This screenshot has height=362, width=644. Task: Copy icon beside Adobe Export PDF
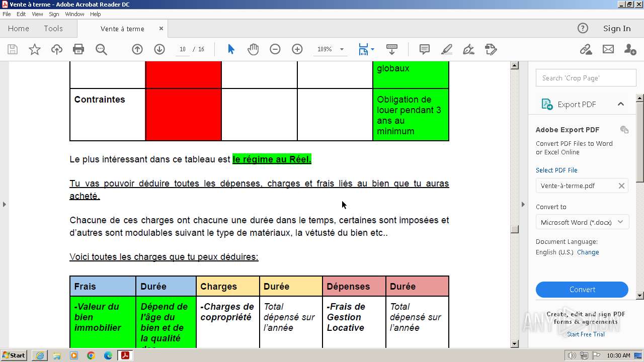tap(624, 130)
